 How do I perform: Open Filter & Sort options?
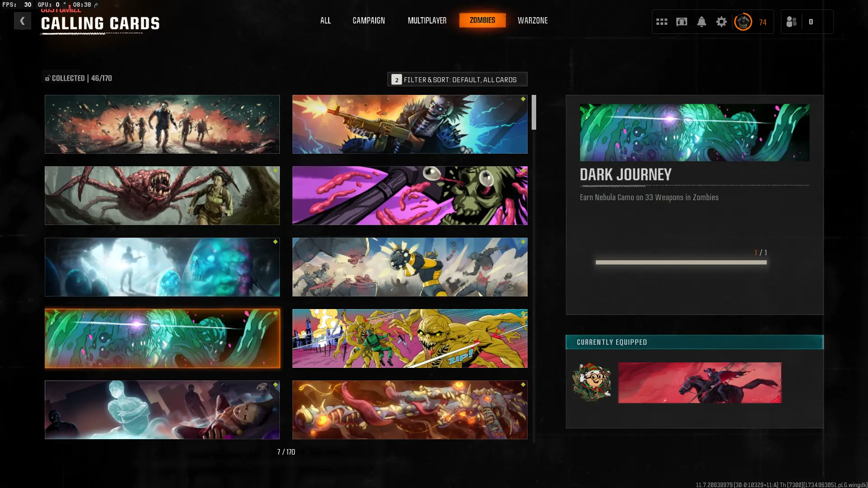pos(457,79)
